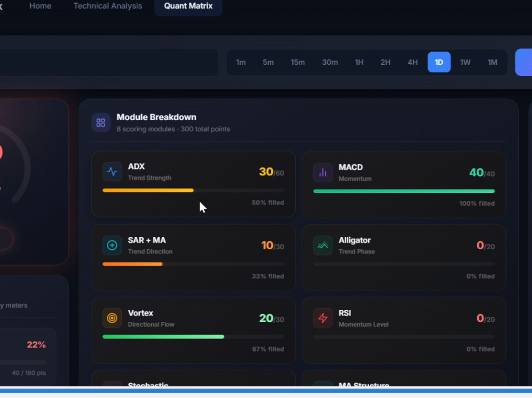Select the 1m timeframe
532x398 pixels.
click(x=241, y=62)
